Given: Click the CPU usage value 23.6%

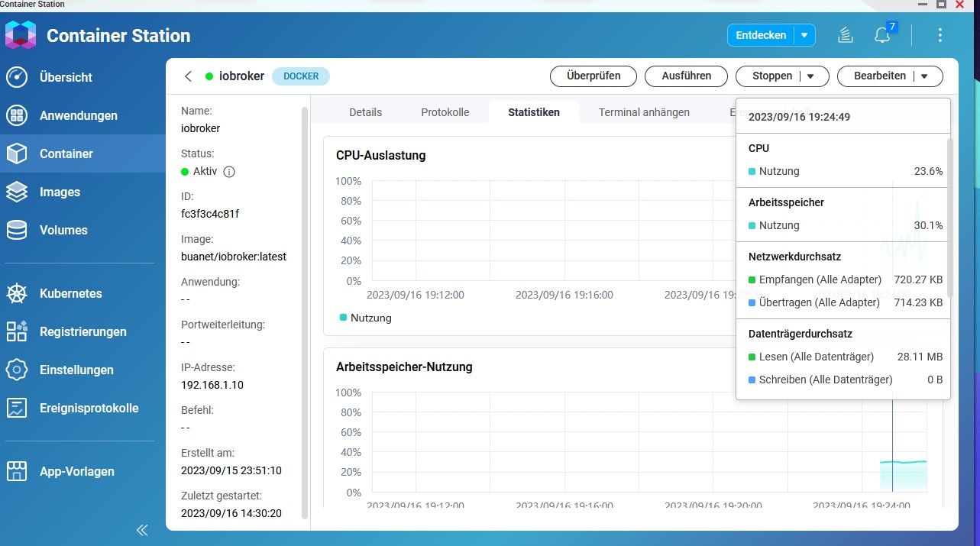Looking at the screenshot, I should [929, 172].
